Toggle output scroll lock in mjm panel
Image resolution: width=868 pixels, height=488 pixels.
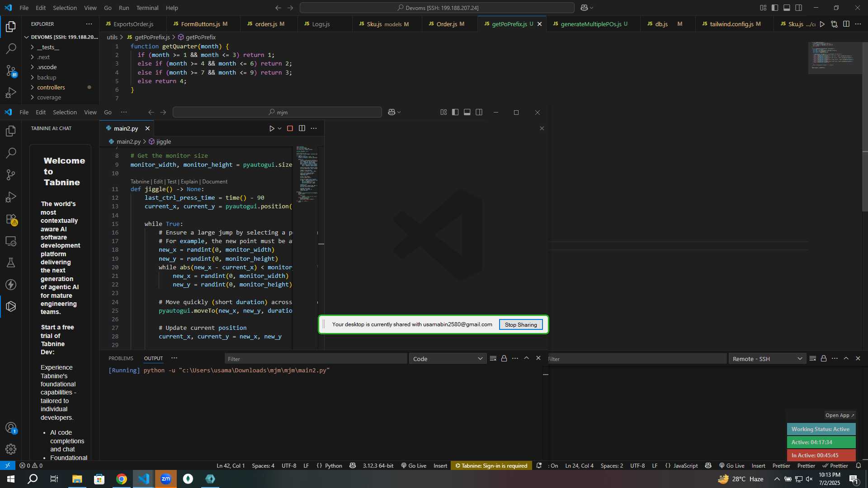point(504,358)
